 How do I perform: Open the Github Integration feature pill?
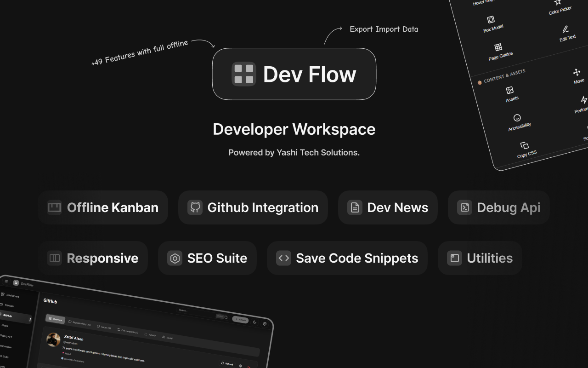click(x=253, y=207)
